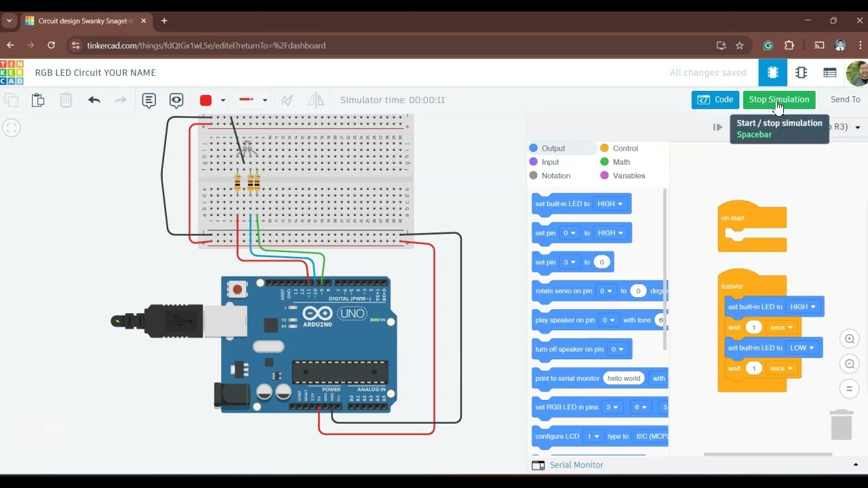Click value 1 in second wait block
The width and height of the screenshot is (868, 488).
[754, 369]
